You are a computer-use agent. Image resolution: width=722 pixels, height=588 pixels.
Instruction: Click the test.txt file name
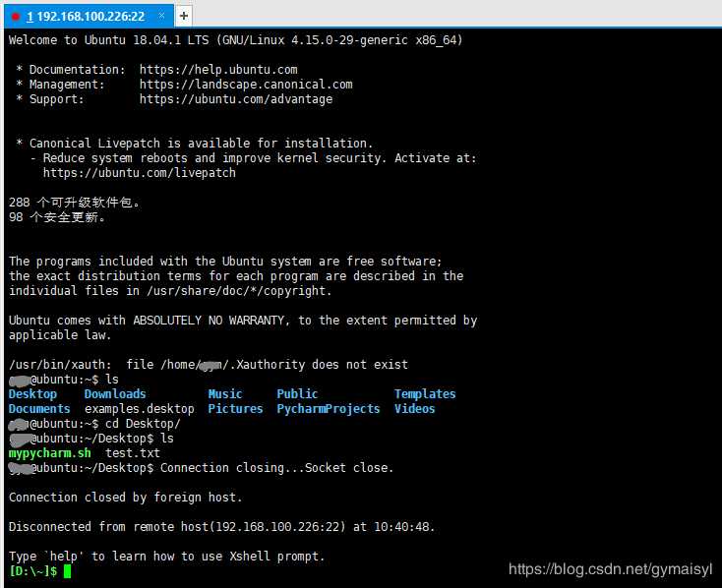pos(133,453)
